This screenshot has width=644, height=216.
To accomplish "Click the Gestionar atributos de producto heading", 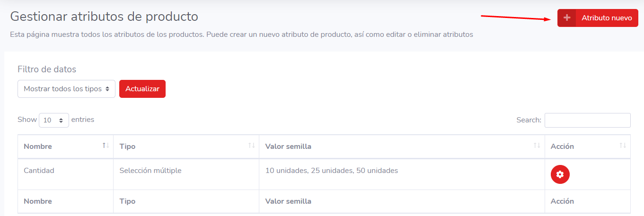I will click(104, 17).
